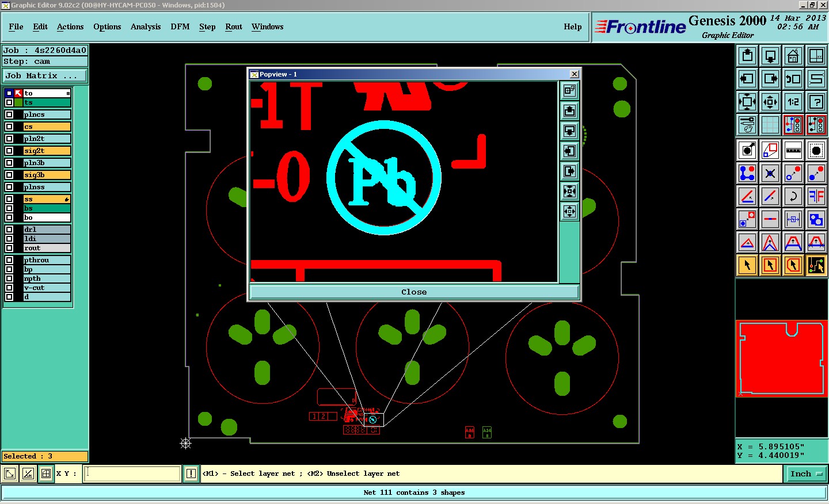Select the mirror features tool icon

pyautogui.click(x=816, y=196)
